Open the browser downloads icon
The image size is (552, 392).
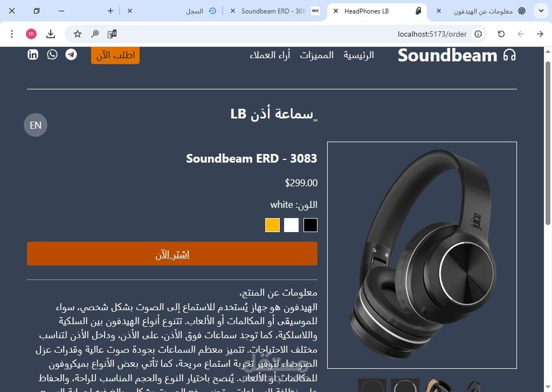tap(51, 34)
